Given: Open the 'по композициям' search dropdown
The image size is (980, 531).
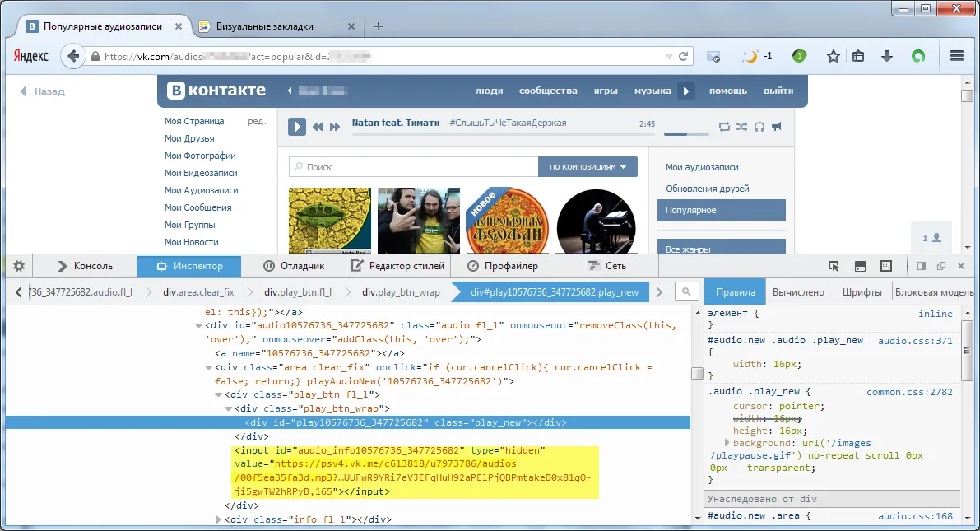Looking at the screenshot, I should tap(588, 167).
